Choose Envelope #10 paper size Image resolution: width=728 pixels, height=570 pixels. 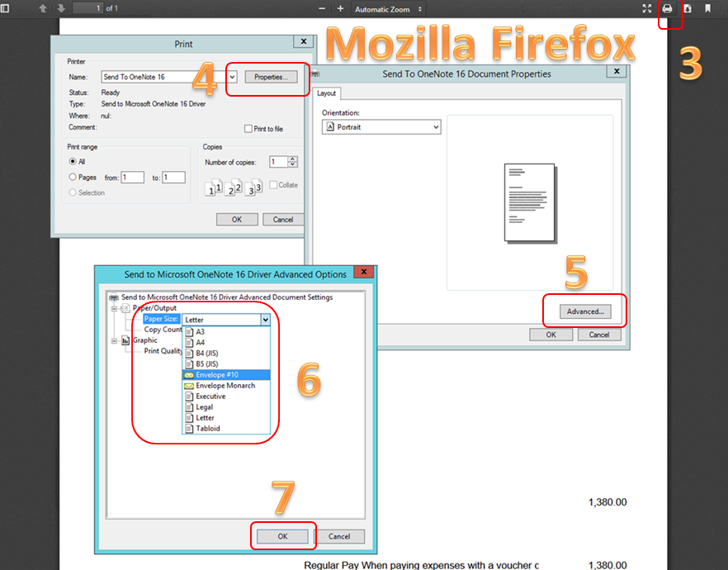pos(226,374)
